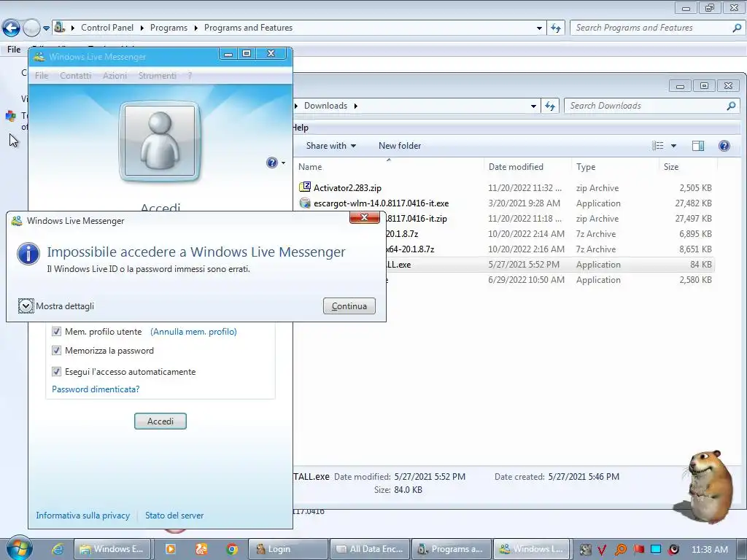
Task: Click Forward arrow in Programs and Features window
Action: [x=32, y=28]
